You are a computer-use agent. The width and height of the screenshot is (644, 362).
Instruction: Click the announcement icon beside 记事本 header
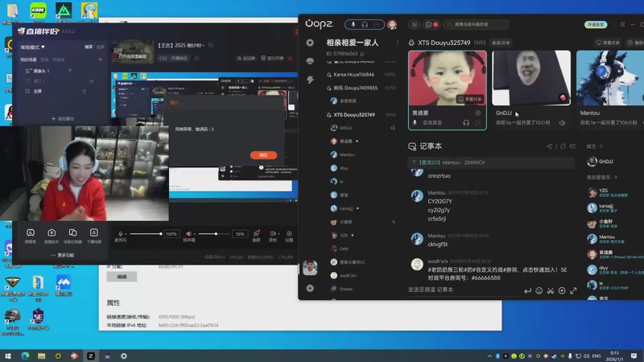point(549,146)
